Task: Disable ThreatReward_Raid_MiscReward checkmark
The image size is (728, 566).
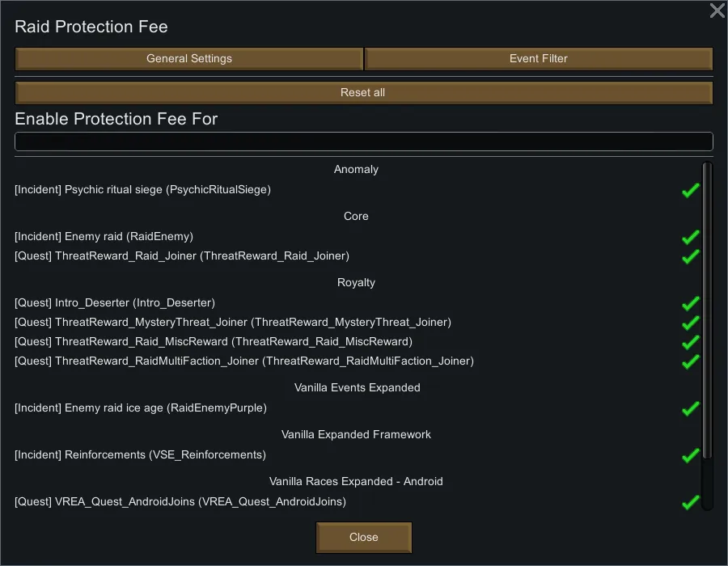Action: pos(690,342)
